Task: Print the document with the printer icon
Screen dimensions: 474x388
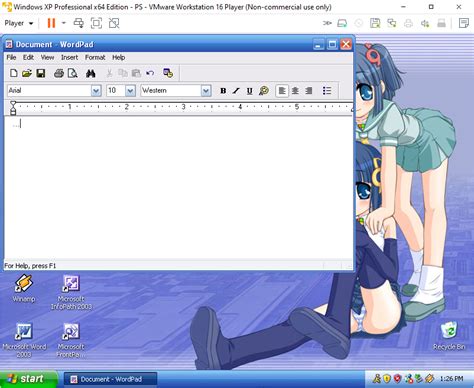Action: click(59, 73)
